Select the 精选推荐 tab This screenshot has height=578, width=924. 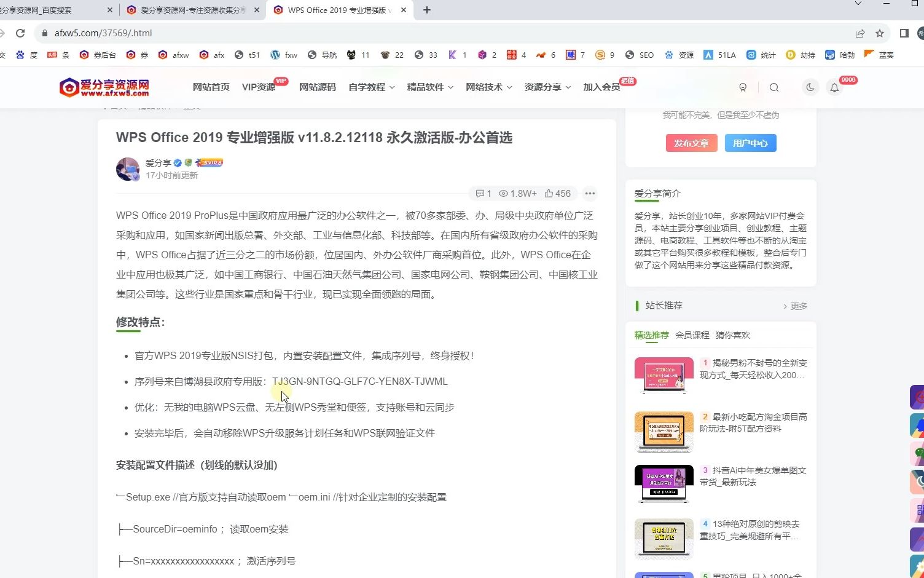(651, 335)
